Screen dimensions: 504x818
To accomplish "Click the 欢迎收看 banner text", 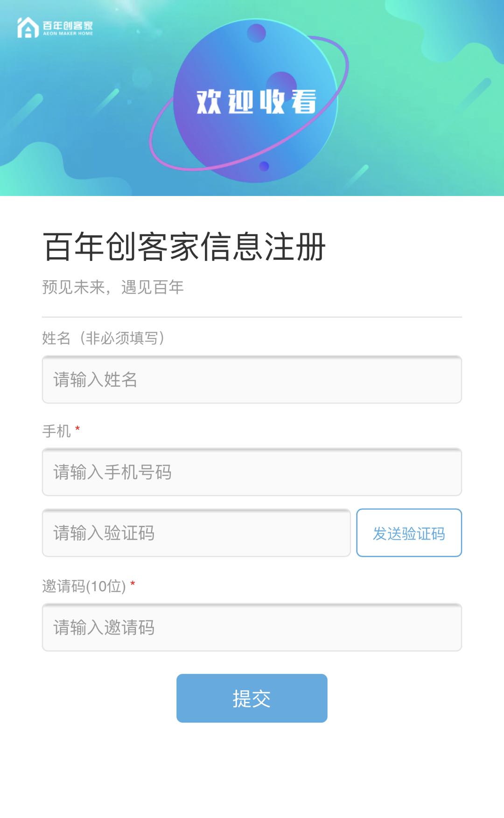I will (x=256, y=102).
